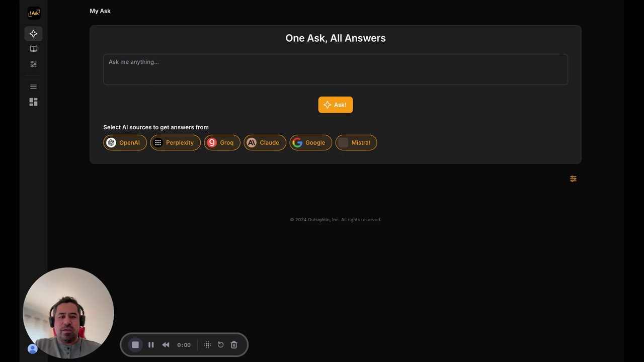Delete the recording with the trash icon
This screenshot has width=644, height=362.
pos(234,344)
